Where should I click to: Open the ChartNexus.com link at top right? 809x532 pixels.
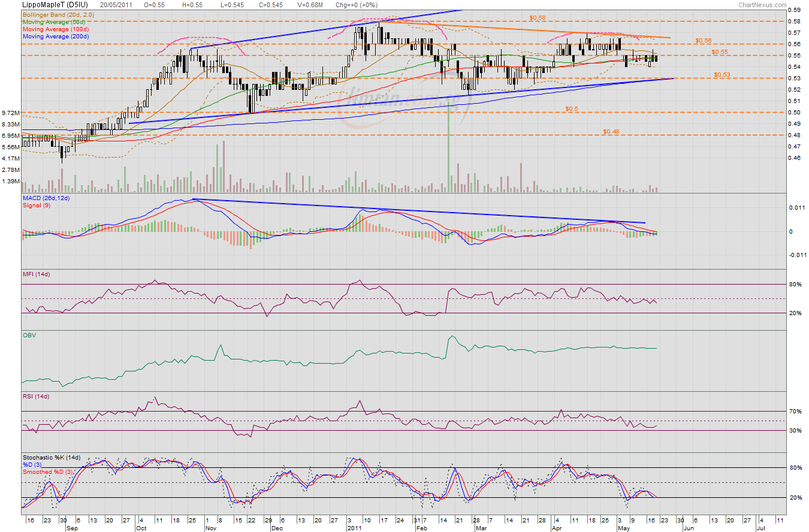click(762, 4)
